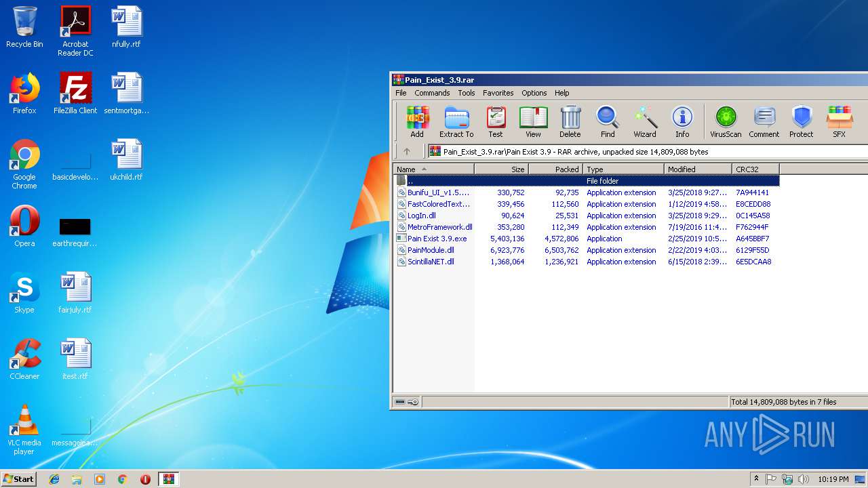Show archive Info

pos(682,122)
